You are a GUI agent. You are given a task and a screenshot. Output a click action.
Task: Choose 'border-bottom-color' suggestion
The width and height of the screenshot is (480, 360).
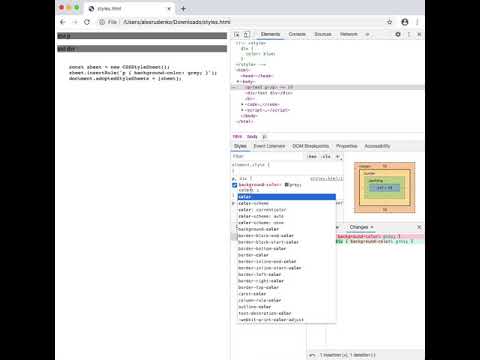pyautogui.click(x=286, y=249)
